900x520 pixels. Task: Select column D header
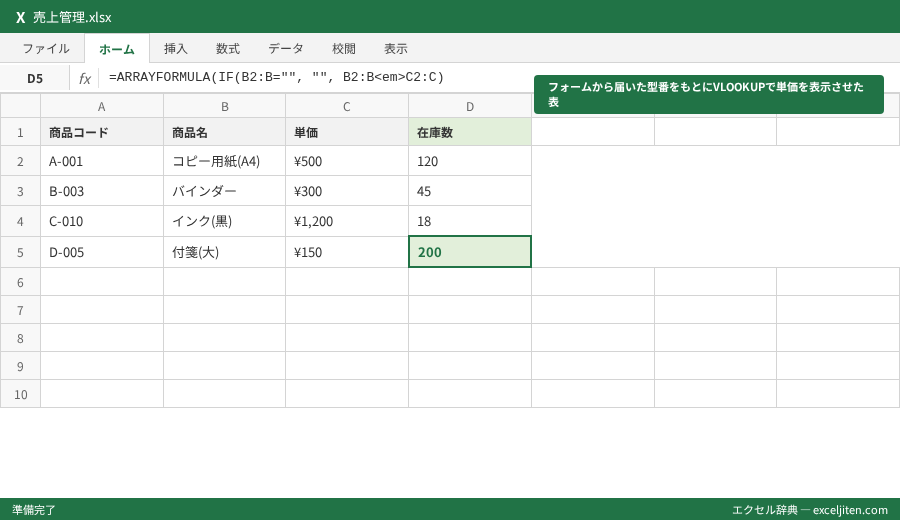470,106
